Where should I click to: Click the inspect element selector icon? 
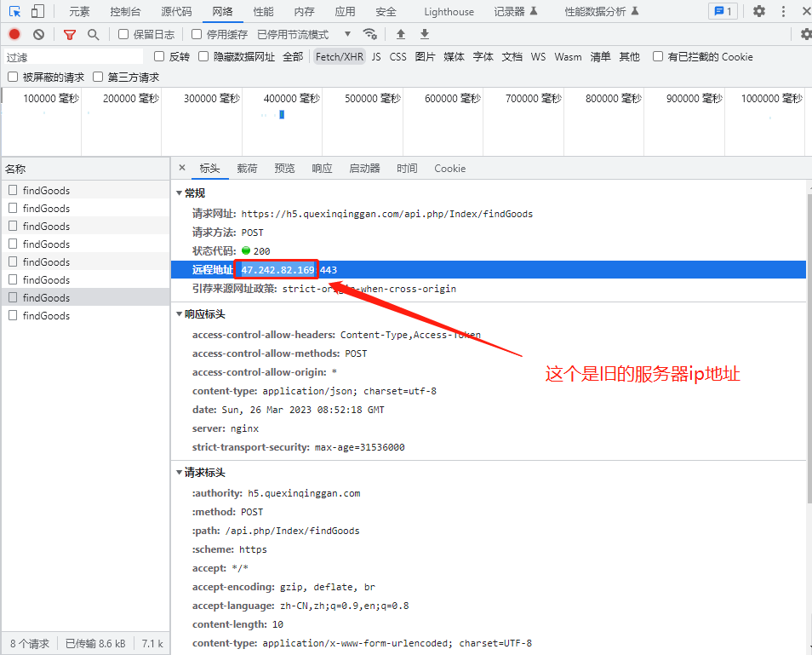point(15,12)
